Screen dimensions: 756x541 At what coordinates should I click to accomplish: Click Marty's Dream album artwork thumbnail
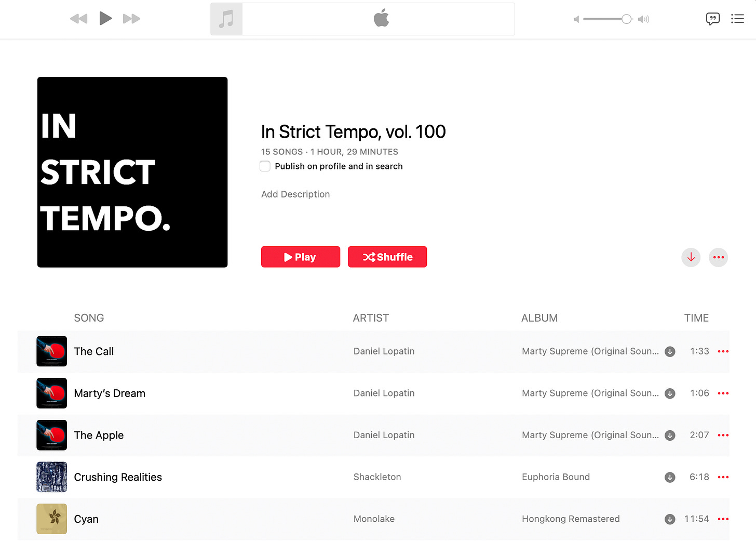52,393
